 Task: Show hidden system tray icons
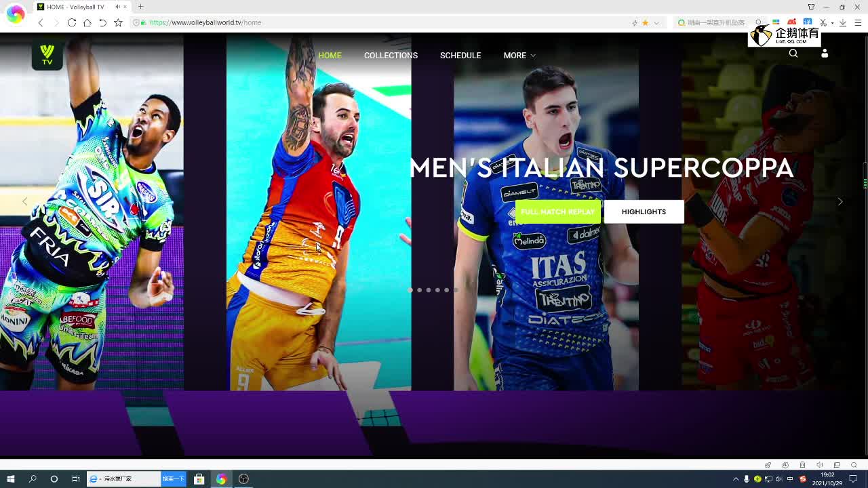[736, 479]
